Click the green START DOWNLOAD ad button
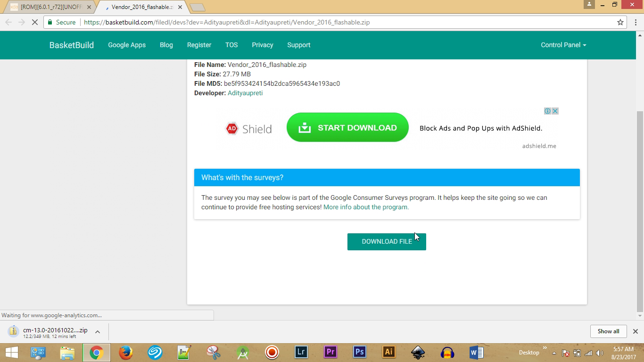Image resolution: width=644 pixels, height=362 pixels. point(347,127)
